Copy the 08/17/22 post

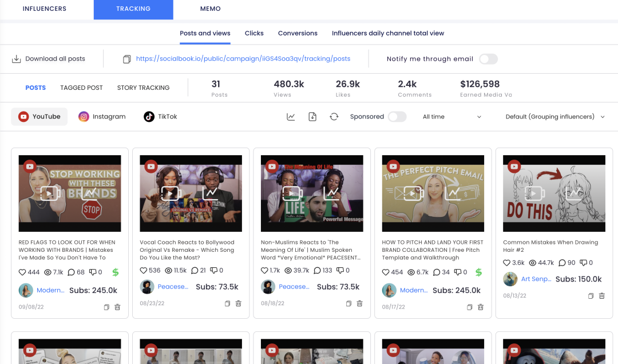(x=469, y=307)
